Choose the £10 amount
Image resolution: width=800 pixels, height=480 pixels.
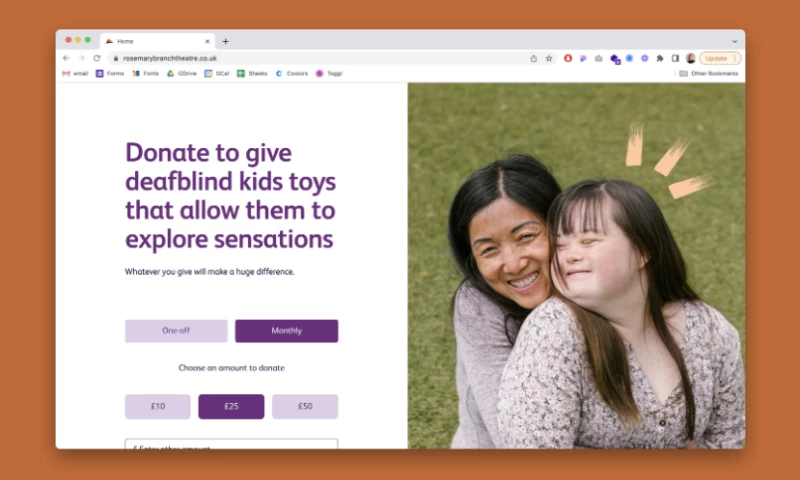158,407
